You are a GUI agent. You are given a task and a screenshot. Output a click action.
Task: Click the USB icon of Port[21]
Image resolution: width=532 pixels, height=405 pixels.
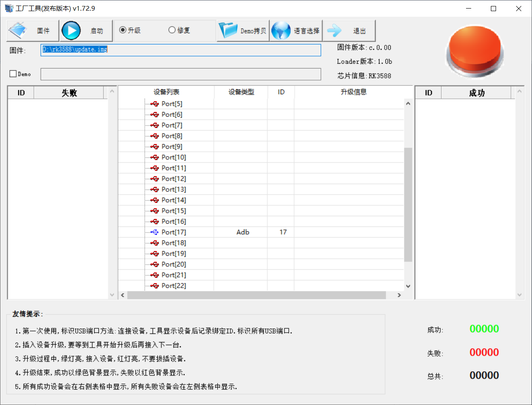tap(155, 275)
